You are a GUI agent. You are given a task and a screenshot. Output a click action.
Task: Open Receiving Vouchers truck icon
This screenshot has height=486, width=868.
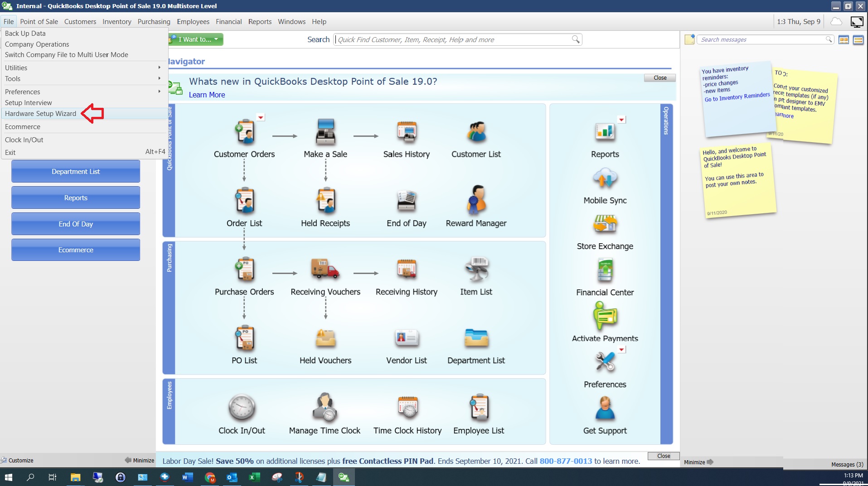(x=325, y=269)
